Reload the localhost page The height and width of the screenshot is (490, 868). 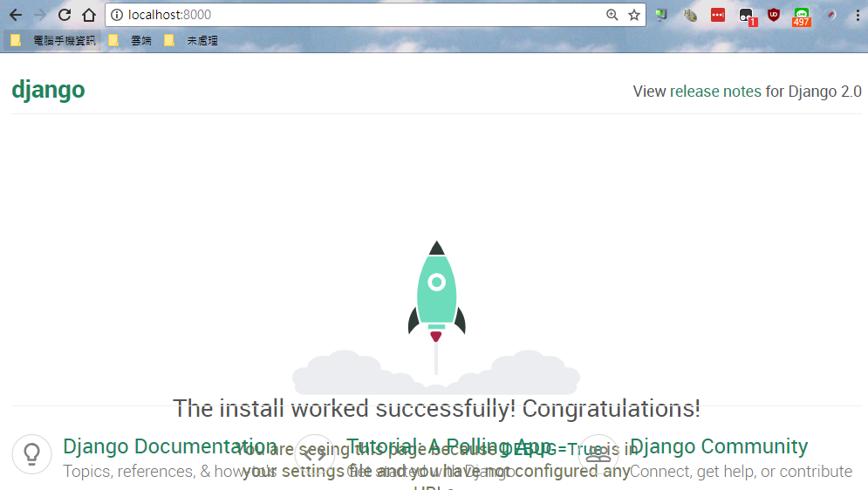tap(65, 15)
